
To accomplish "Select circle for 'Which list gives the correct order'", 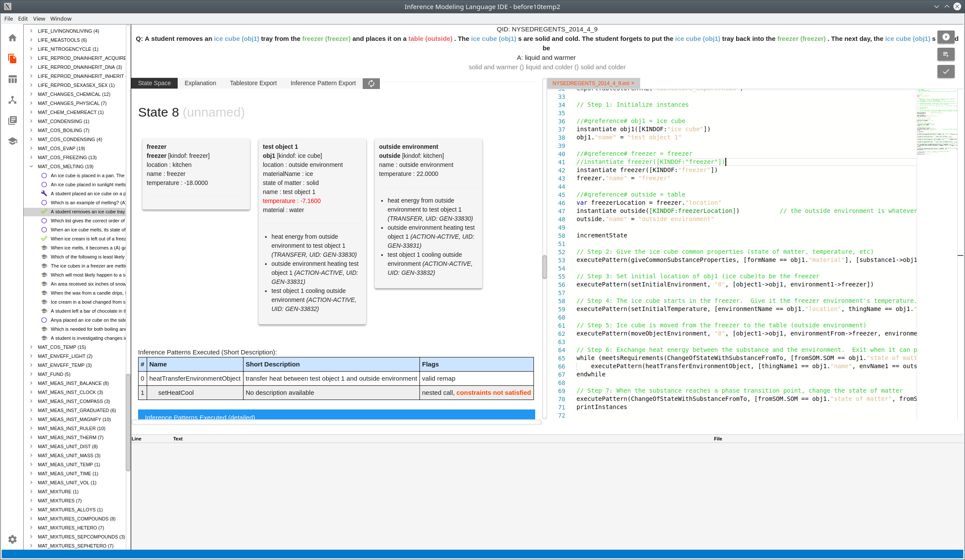I will (x=44, y=221).
